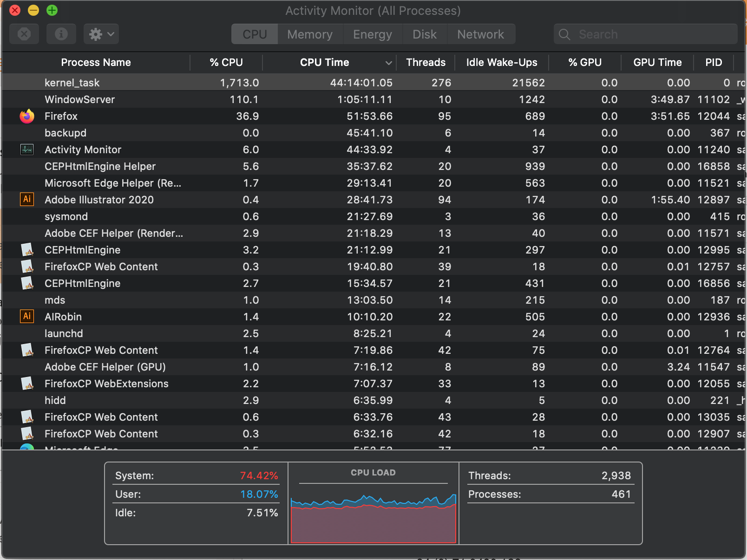
Task: Click the Activity Monitor process icon
Action: pos(27,150)
